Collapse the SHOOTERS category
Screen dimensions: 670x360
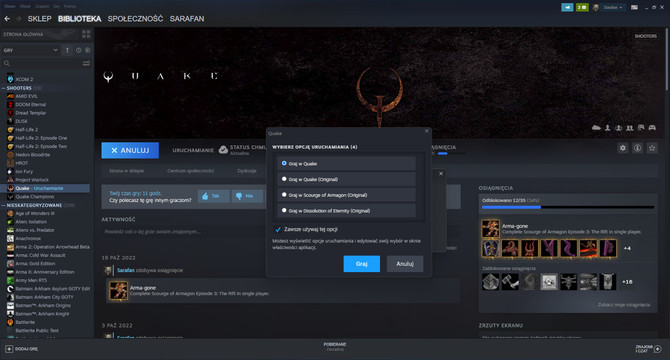pyautogui.click(x=4, y=88)
